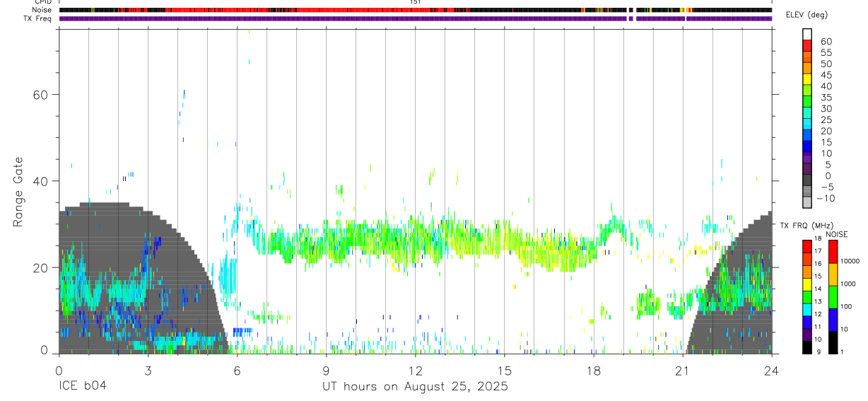
Task: Click the red 55–60 swatch in ELEV colorbar
Action: (x=807, y=46)
